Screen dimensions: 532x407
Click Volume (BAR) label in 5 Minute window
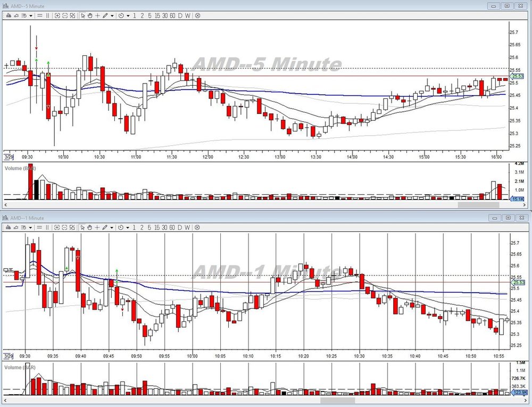click(x=20, y=168)
